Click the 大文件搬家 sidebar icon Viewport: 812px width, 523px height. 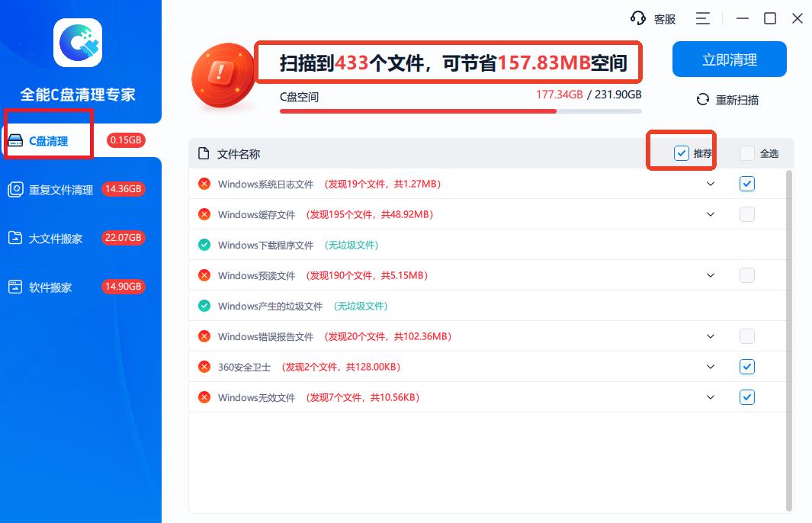click(x=15, y=239)
